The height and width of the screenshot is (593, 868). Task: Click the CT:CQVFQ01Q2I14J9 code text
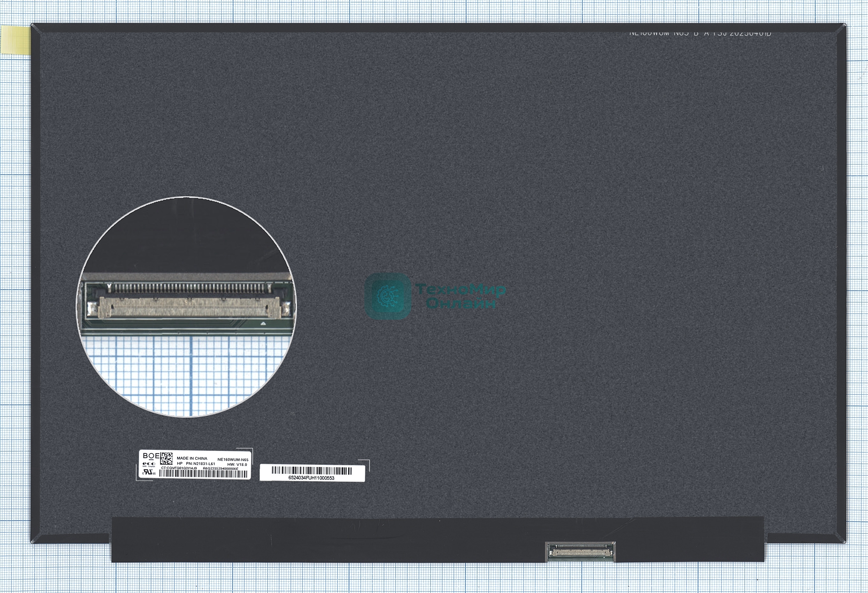(179, 468)
